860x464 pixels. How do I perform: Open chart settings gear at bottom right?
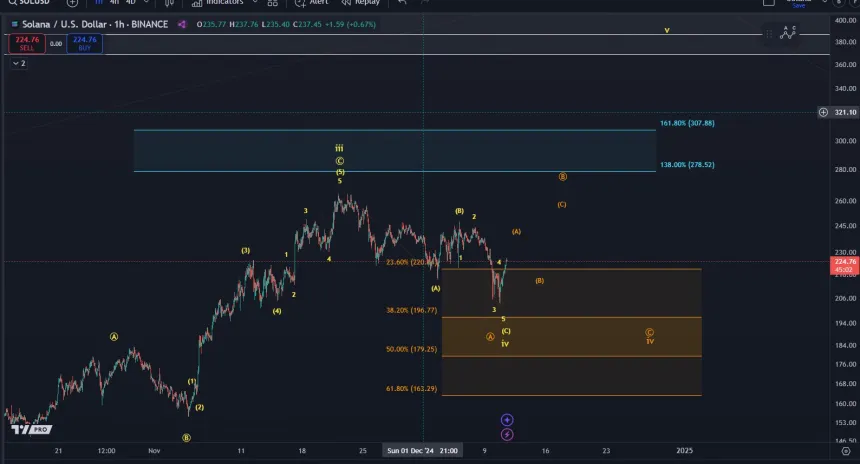click(x=846, y=451)
